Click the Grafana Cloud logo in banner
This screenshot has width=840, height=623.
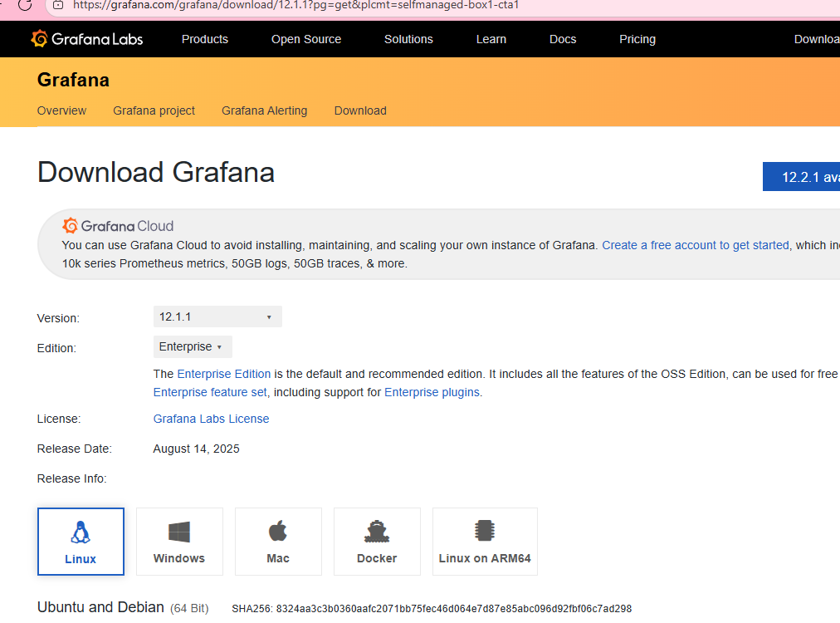(x=118, y=226)
